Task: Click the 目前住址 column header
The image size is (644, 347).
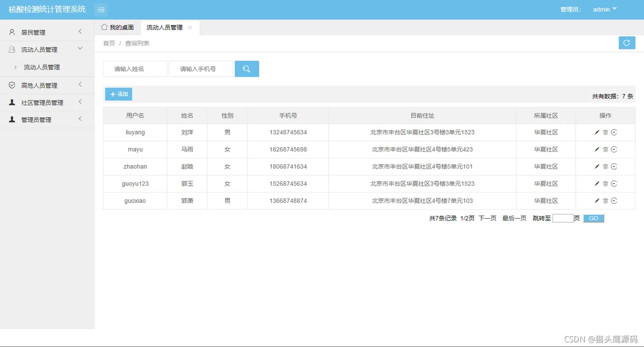Action: (x=422, y=116)
